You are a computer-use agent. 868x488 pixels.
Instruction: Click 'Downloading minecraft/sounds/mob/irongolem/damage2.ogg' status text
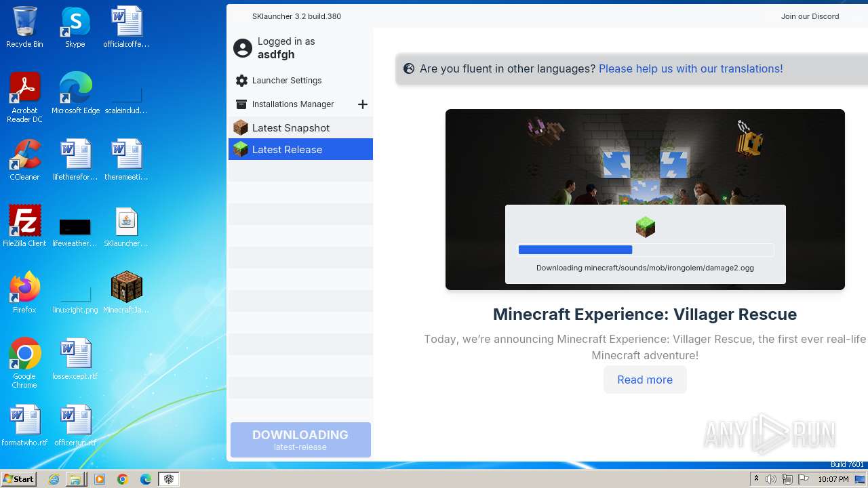[x=645, y=268]
